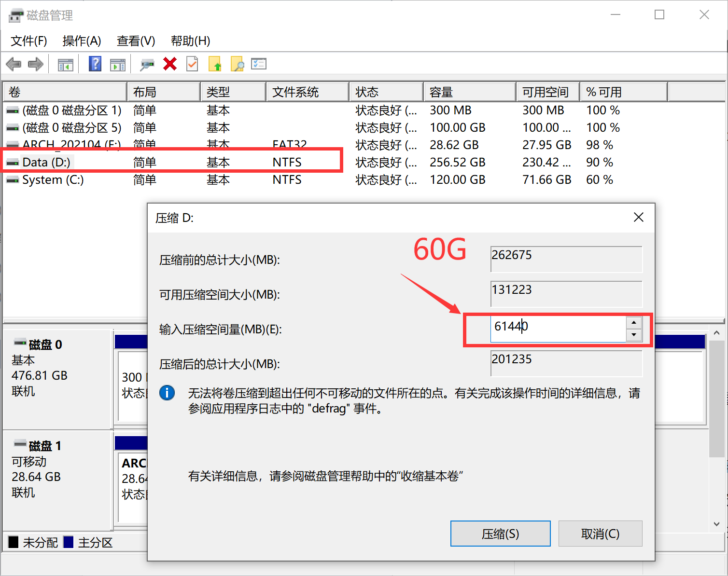This screenshot has width=728, height=576.
Task: Click the 60 % available cell
Action: pos(600,180)
